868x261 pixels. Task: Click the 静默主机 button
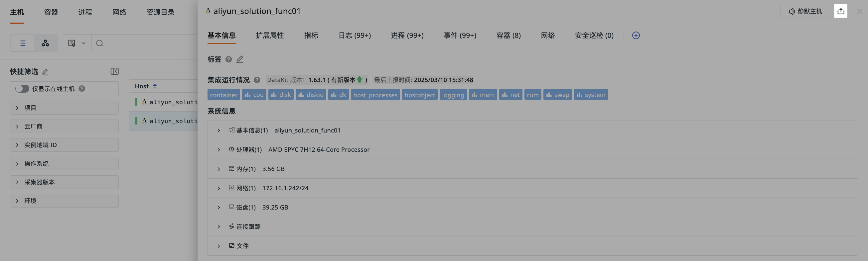[805, 11]
